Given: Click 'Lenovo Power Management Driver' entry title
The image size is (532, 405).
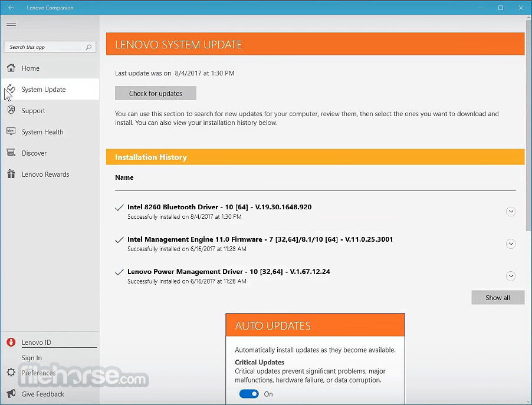Looking at the screenshot, I should (229, 272).
